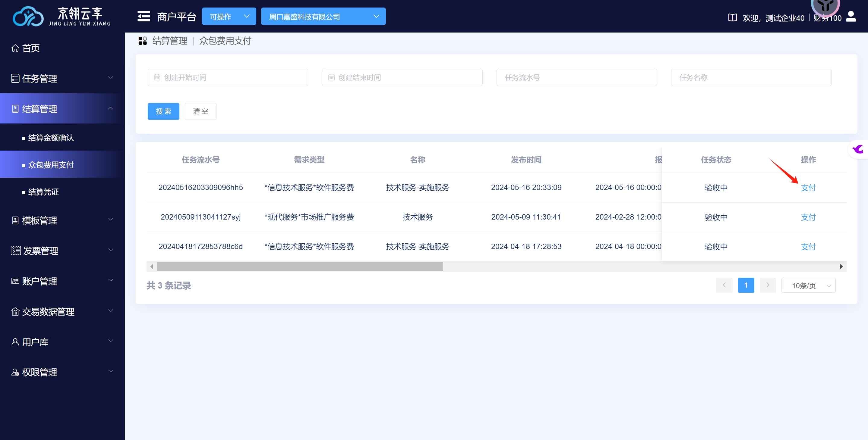Click the 创建开始时间 date field
Image resolution: width=868 pixels, height=440 pixels.
228,77
